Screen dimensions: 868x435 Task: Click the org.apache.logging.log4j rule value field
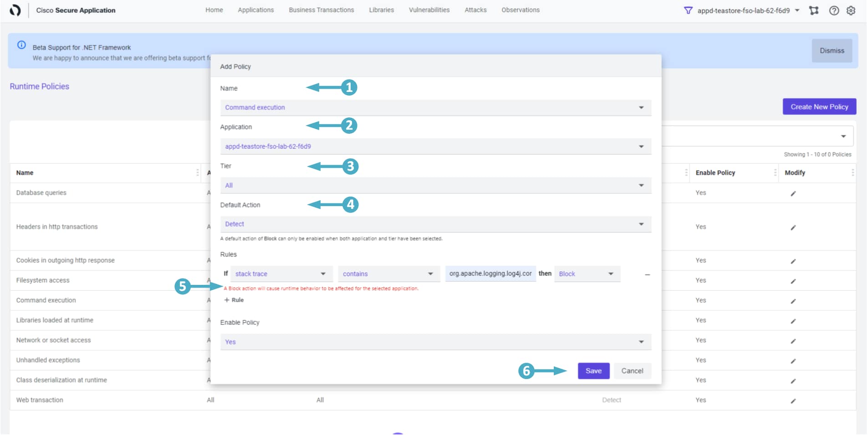pos(490,274)
